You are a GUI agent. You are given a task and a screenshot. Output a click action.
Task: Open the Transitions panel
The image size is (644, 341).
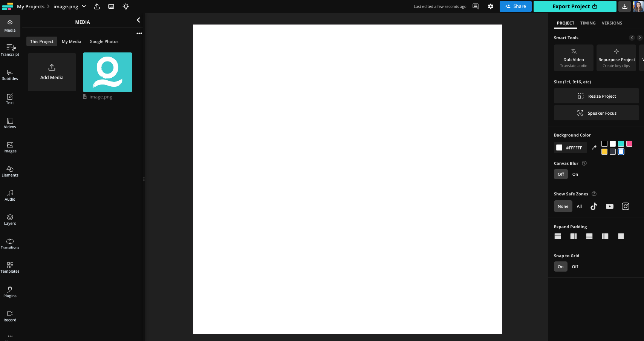pyautogui.click(x=10, y=243)
